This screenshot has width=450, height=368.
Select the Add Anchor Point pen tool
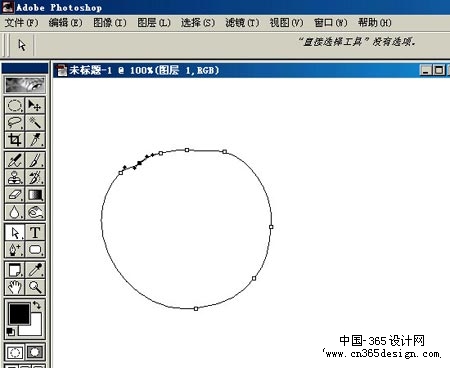click(14, 249)
